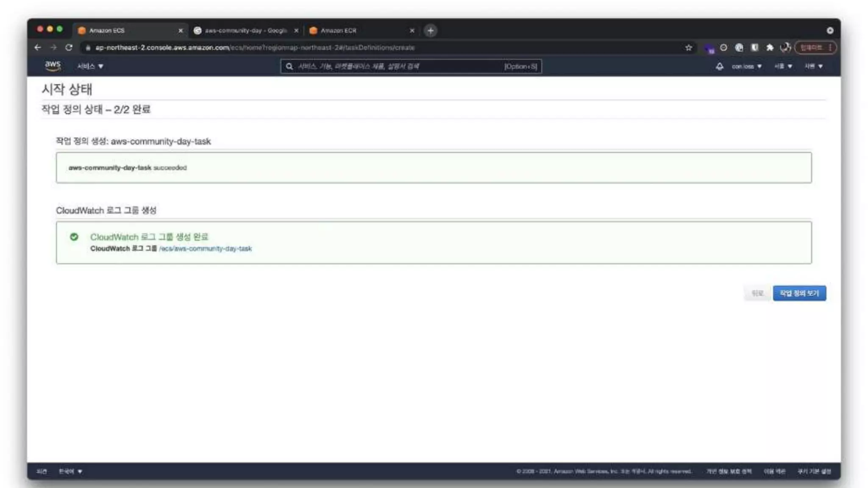Reload the page in the browser

tap(69, 47)
